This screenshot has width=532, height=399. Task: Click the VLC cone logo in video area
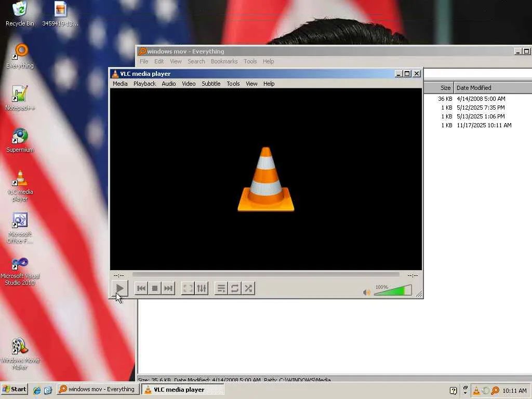point(265,179)
